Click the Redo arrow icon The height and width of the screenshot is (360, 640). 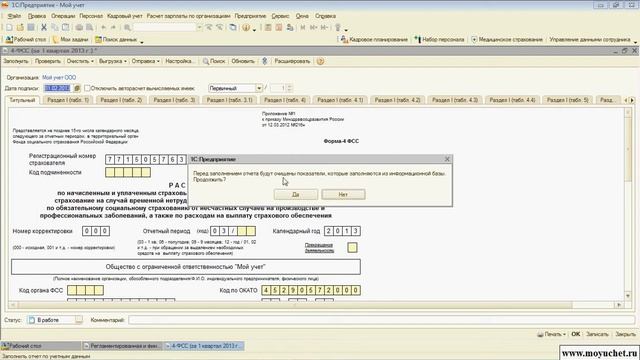coord(113,27)
